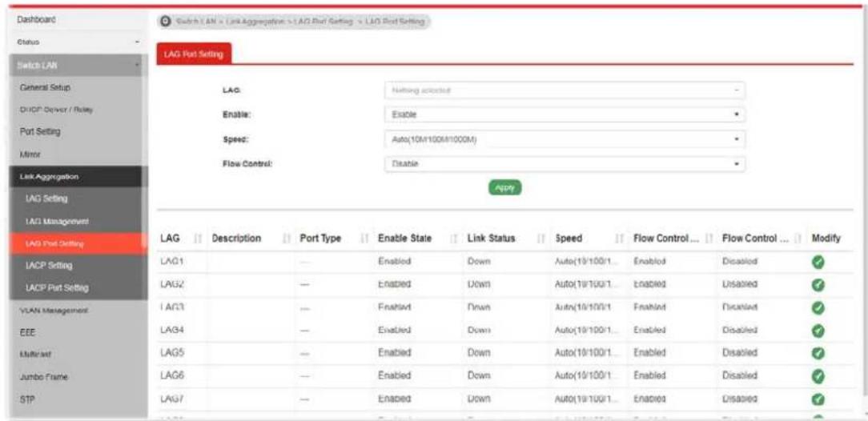Click the back arrow icon in breadcrumb
This screenshot has width=868, height=421.
(165, 22)
